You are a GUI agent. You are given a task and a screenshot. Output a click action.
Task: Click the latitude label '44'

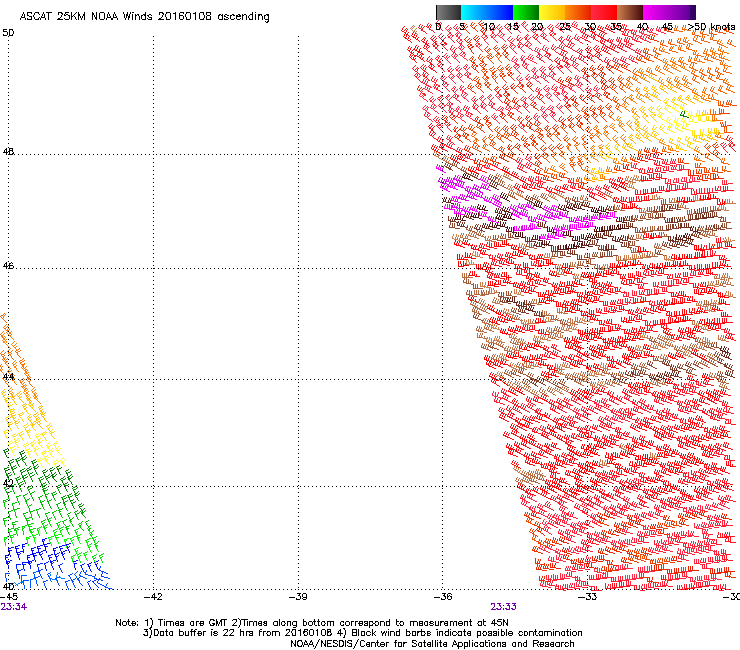pos(8,377)
